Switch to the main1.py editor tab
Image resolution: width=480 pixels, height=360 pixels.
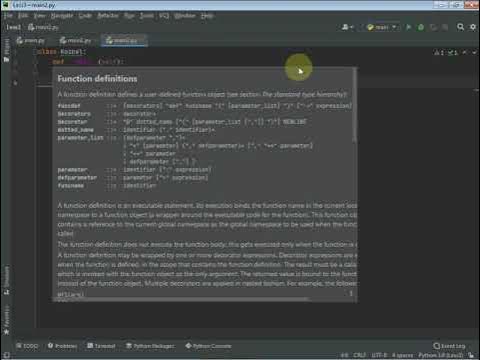(75, 41)
